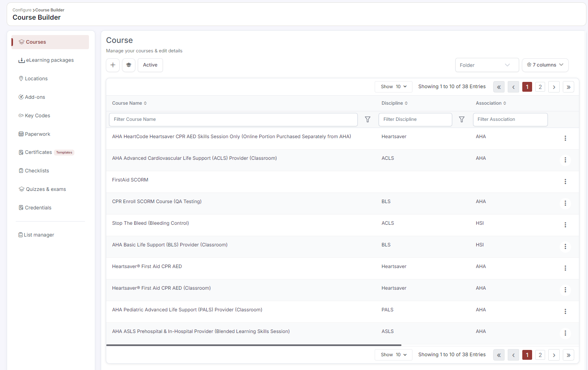The height and width of the screenshot is (370, 588).
Task: Click HSI association in Stop The Bleed row
Action: point(480,223)
